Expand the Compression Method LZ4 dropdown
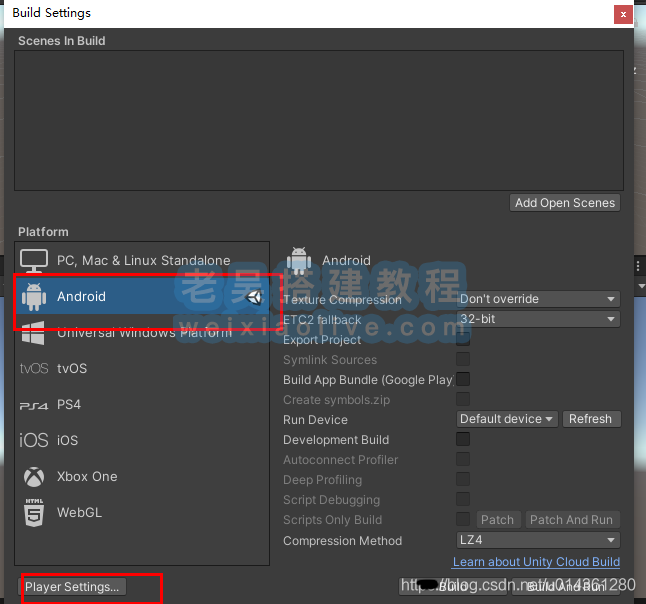 [538, 541]
